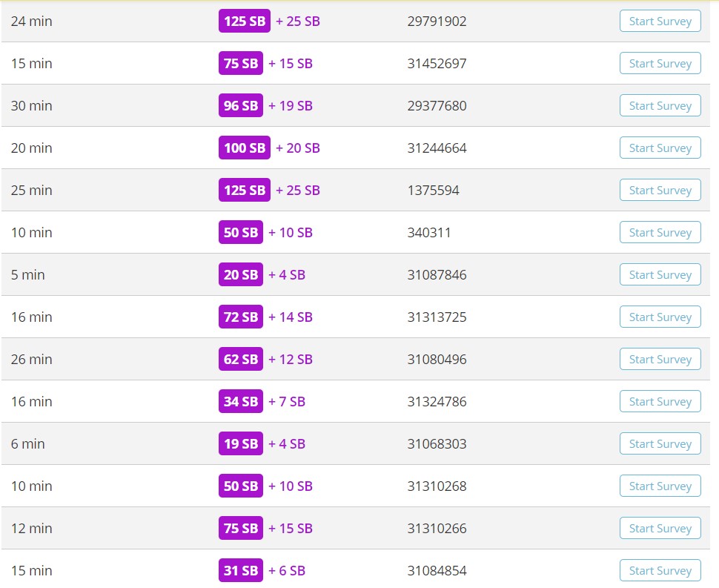Click the 20 min duration text
719x588 pixels.
pyautogui.click(x=32, y=148)
